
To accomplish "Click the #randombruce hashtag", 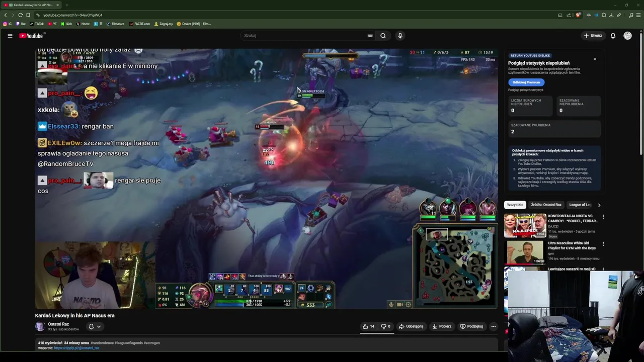I will tap(103, 343).
